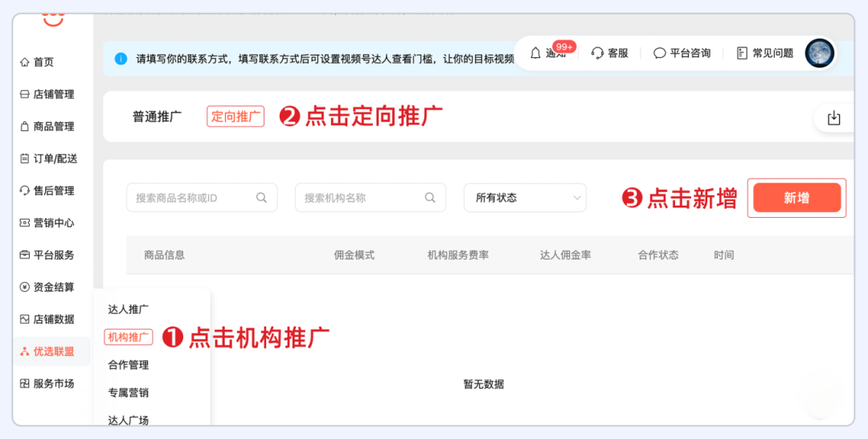868x439 pixels.
Task: Click the platform consultation chat icon
Action: tap(660, 53)
